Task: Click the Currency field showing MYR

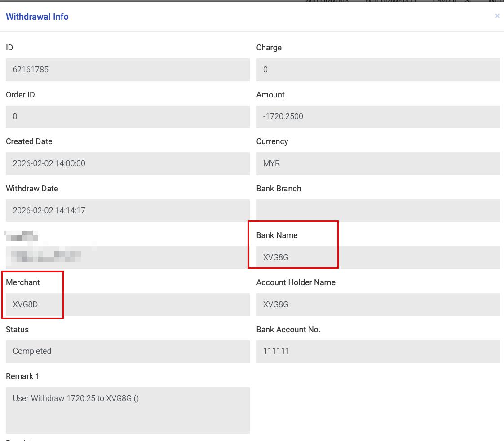Action: 378,163
